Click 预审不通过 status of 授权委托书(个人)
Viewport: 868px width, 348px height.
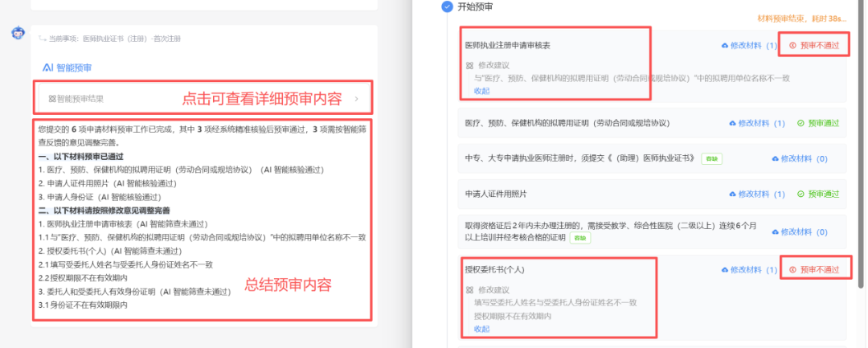pos(814,270)
